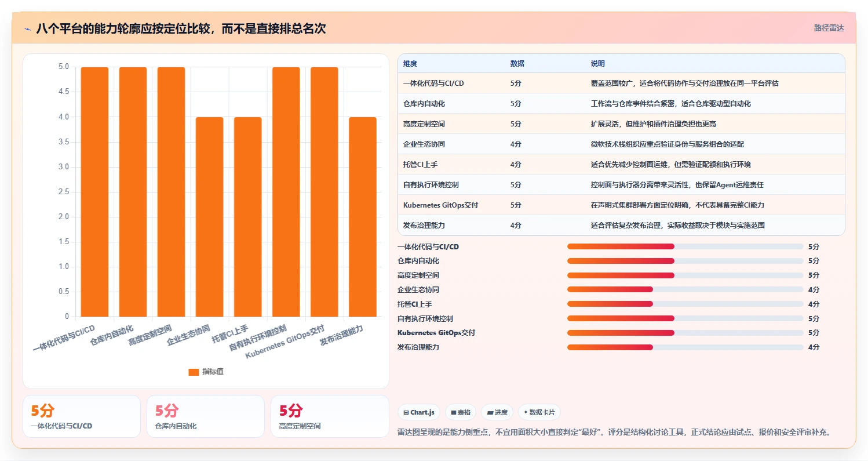Viewport: 868px width, 461px height.
Task: Open the 高度定制空间 5分 data card
Action: click(330, 416)
